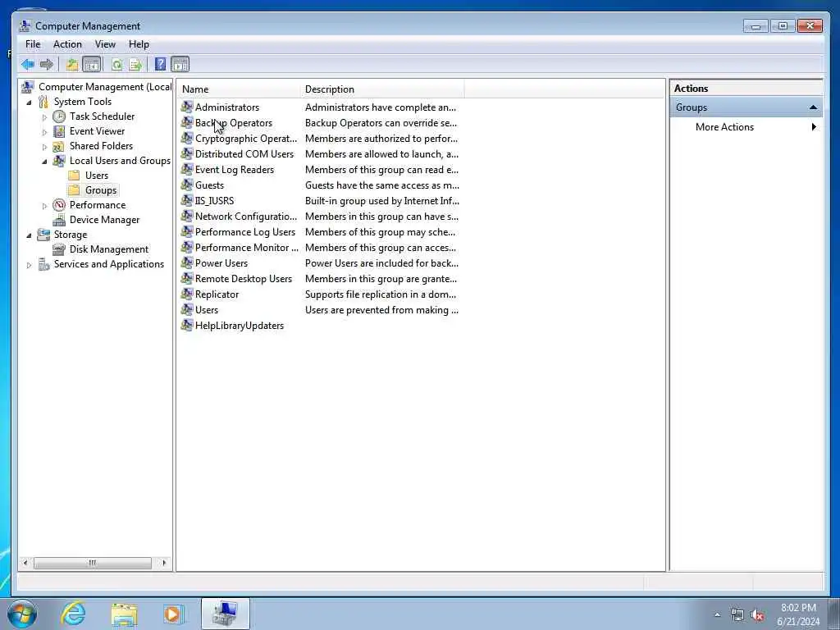Click the Shared Folders icon in tree

point(59,146)
